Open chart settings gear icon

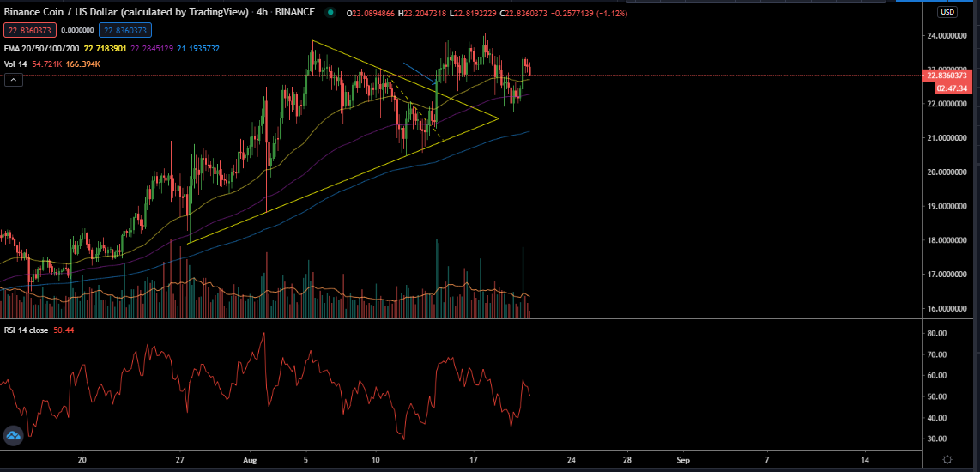[x=947, y=459]
